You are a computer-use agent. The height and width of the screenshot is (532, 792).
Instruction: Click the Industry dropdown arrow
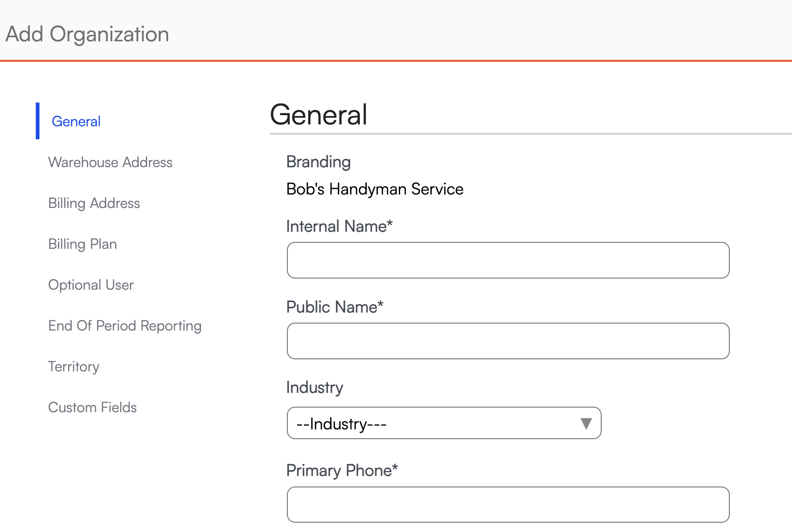[x=586, y=423]
